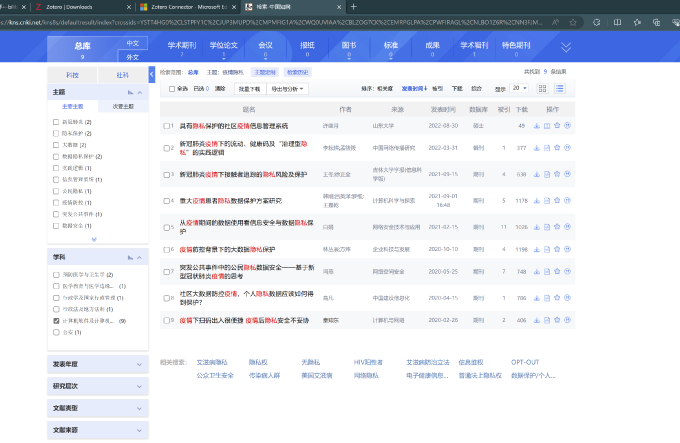Open related search OPT-OUT

coord(525,362)
